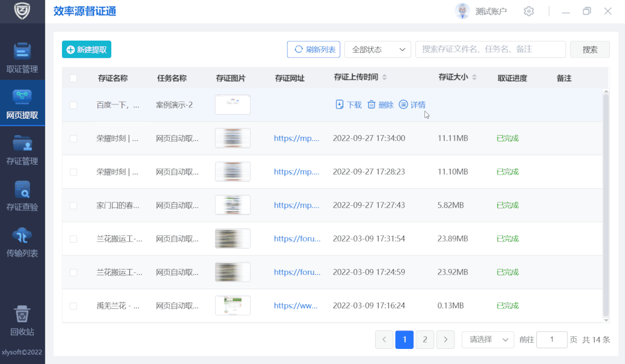Open 存证管理 in the sidebar
This screenshot has width=625, height=364.
22,150
